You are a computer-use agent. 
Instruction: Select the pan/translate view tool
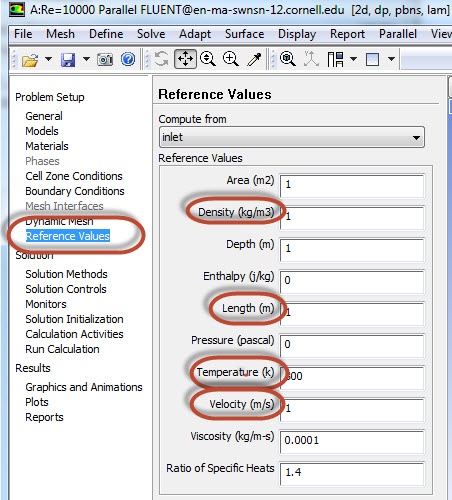[185, 59]
